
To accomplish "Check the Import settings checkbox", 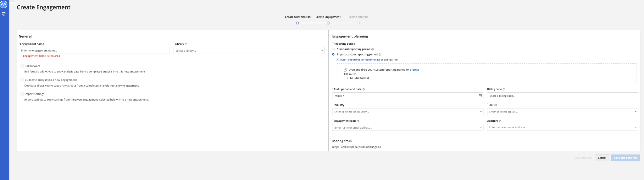I will pyautogui.click(x=22, y=94).
